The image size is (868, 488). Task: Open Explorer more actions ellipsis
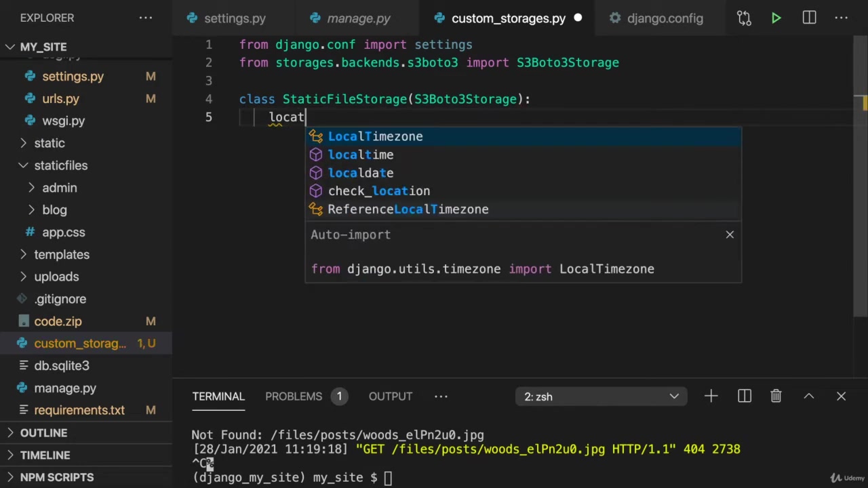click(x=146, y=18)
